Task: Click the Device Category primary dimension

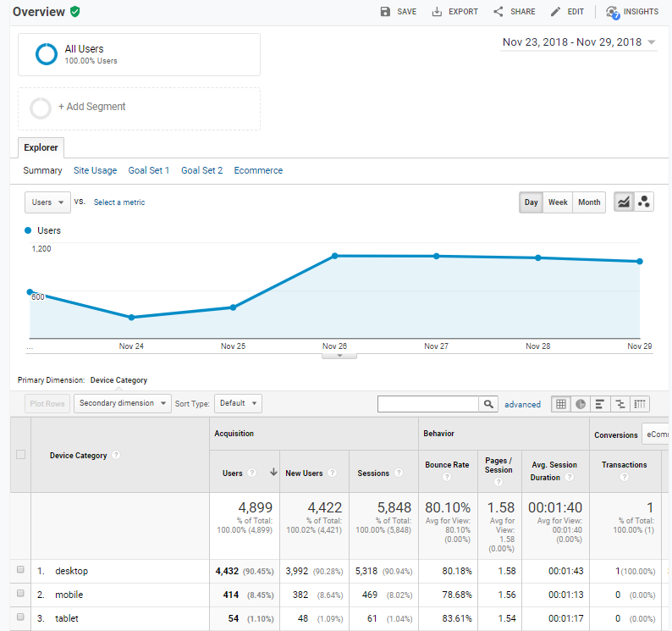Action: click(118, 380)
